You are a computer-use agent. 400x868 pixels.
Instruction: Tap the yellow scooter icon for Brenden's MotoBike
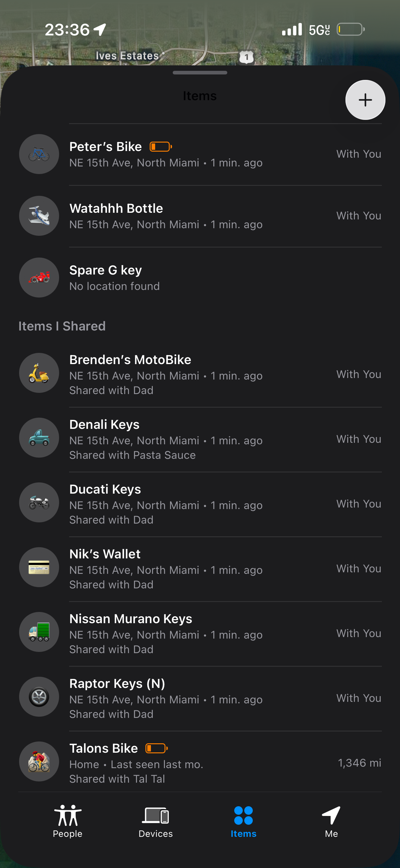[x=39, y=373]
